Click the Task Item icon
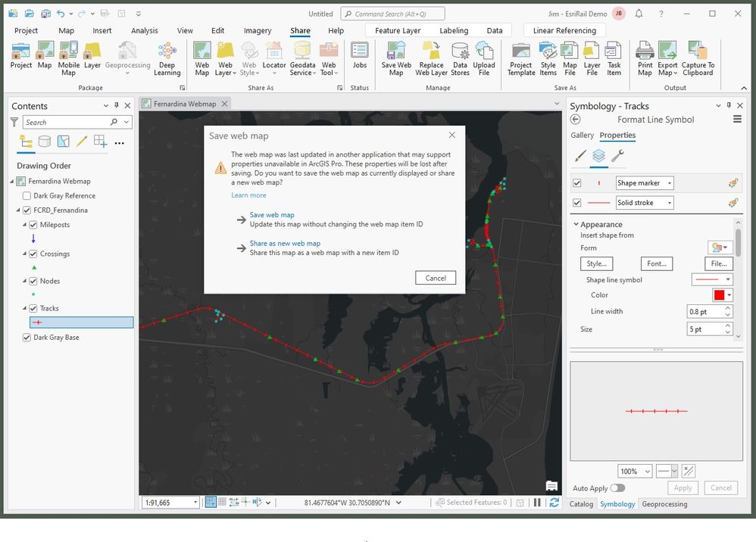The image size is (756, 542). pos(614,58)
